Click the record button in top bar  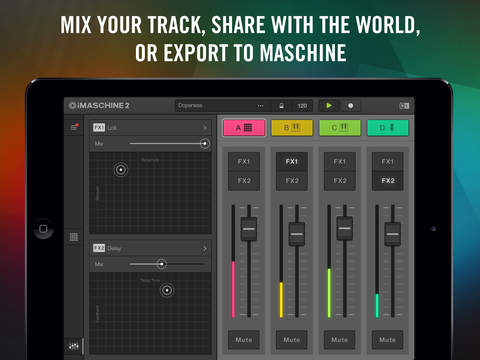[350, 106]
